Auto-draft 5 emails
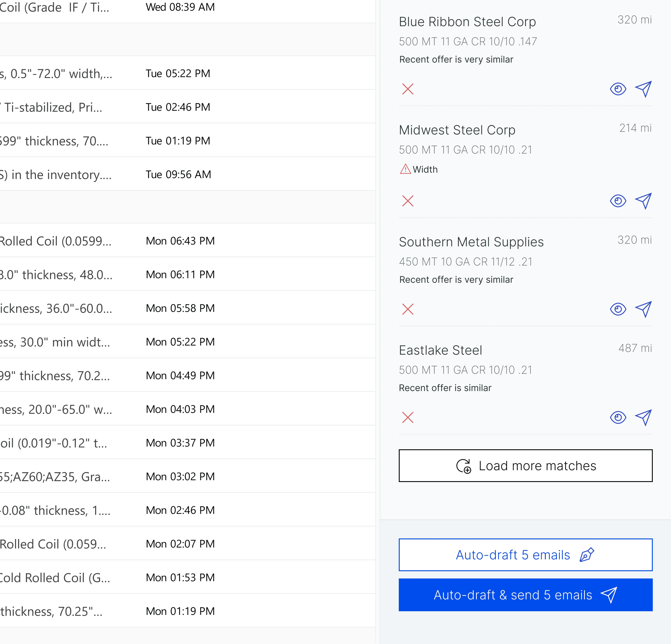Viewport: 671px width, 644px height. 525,555
